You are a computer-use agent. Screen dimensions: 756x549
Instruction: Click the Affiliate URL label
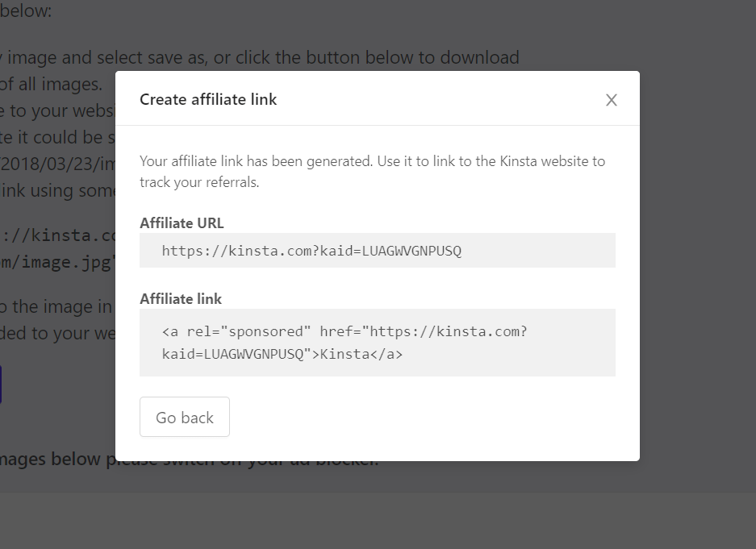[182, 223]
